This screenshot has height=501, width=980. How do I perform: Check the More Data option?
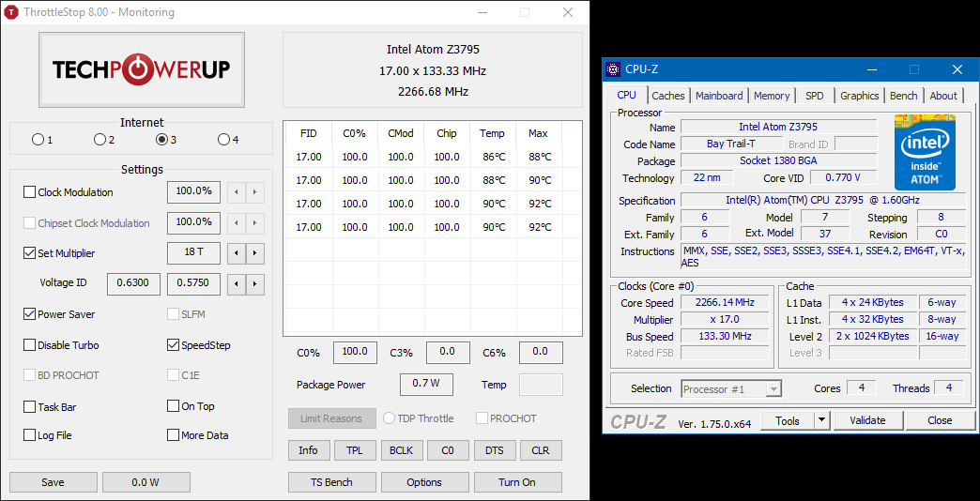click(173, 434)
